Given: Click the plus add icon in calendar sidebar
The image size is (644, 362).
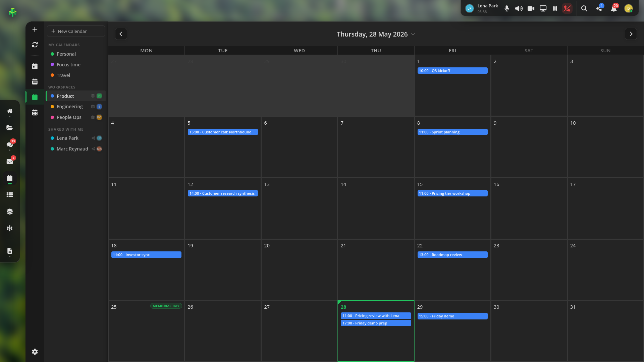Looking at the screenshot, I should point(35,29).
